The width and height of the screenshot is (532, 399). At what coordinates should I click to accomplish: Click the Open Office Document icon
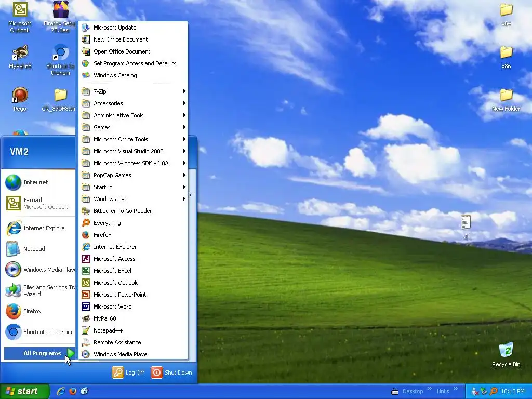tap(86, 51)
